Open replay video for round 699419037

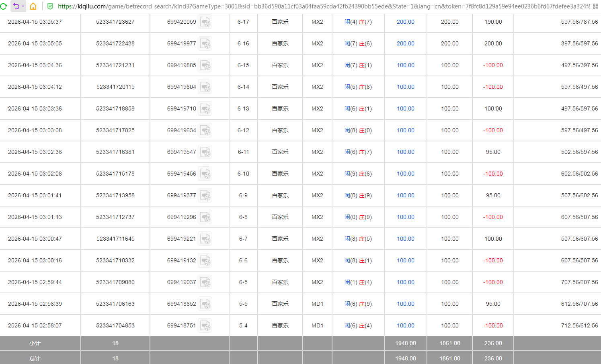205,282
